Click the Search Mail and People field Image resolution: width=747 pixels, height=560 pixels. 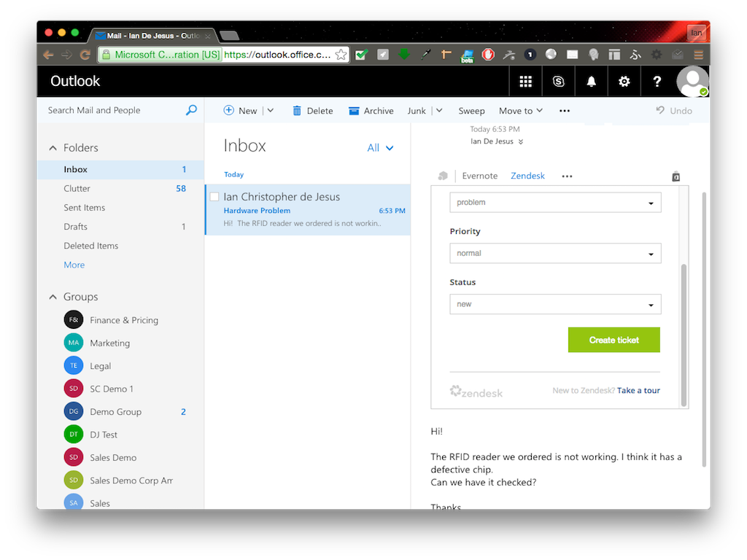coord(109,109)
